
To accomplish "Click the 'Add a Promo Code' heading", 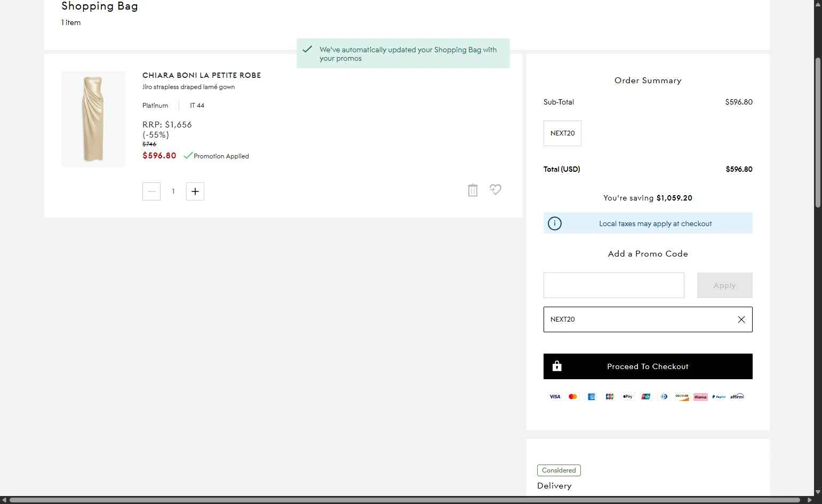I will pyautogui.click(x=648, y=254).
